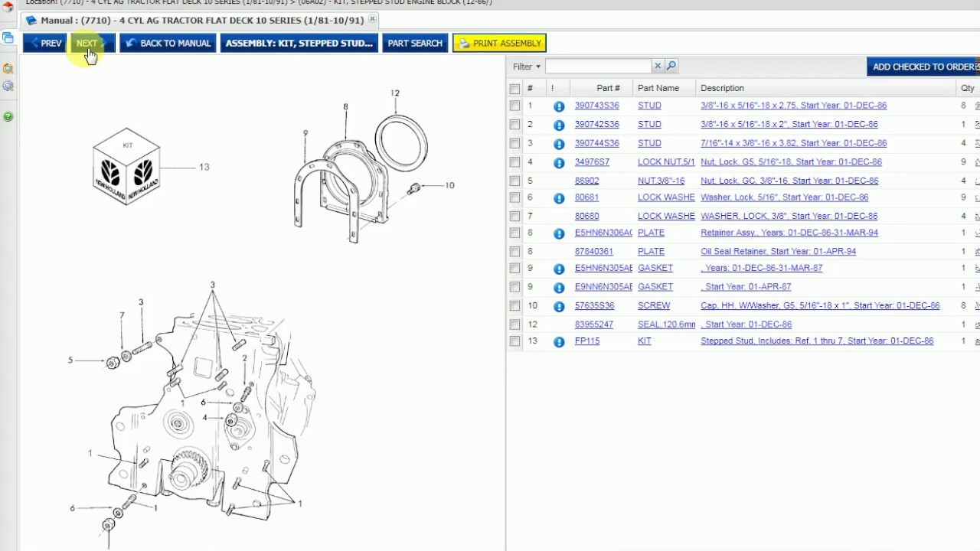Screen dimensions: 980x551
Task: Check the box for part 390742S36
Action: pos(514,124)
